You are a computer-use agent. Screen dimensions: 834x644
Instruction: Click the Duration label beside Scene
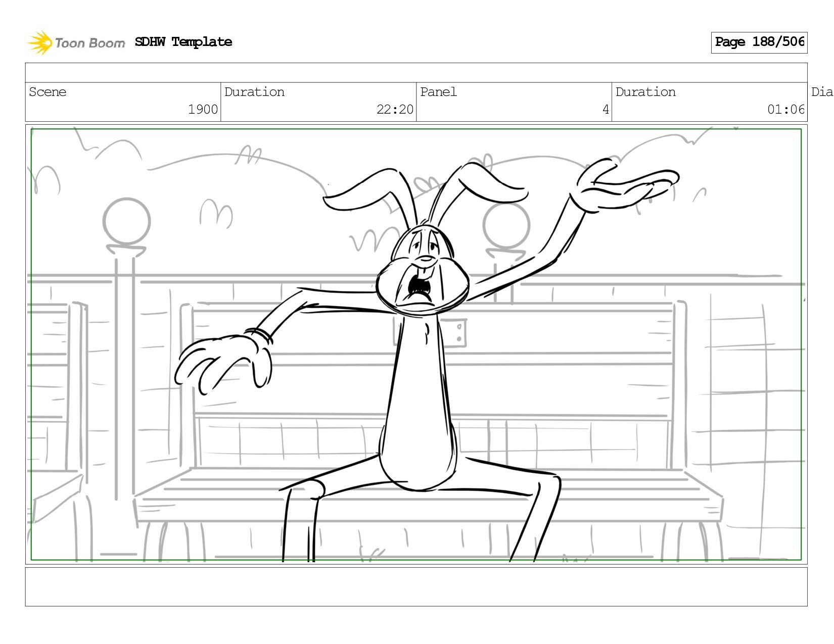(254, 92)
